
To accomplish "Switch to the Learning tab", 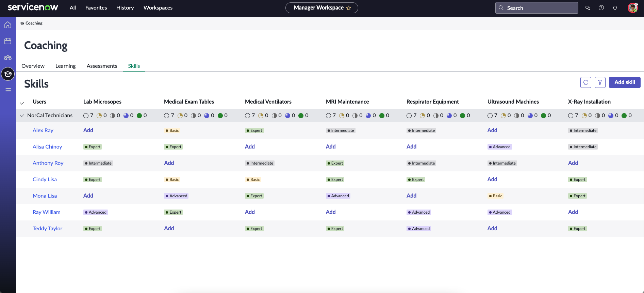I will click(x=65, y=66).
